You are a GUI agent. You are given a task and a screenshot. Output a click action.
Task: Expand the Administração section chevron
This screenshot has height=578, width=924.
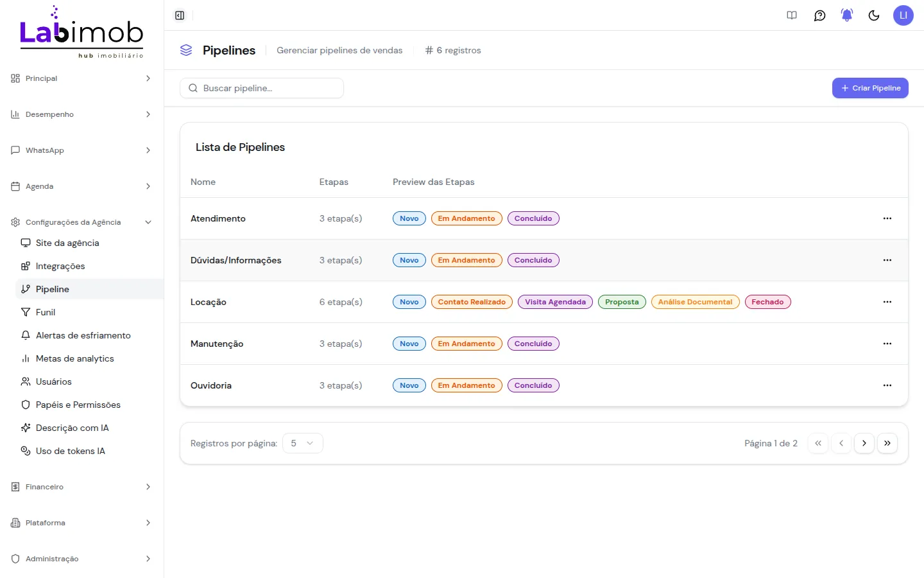click(148, 559)
